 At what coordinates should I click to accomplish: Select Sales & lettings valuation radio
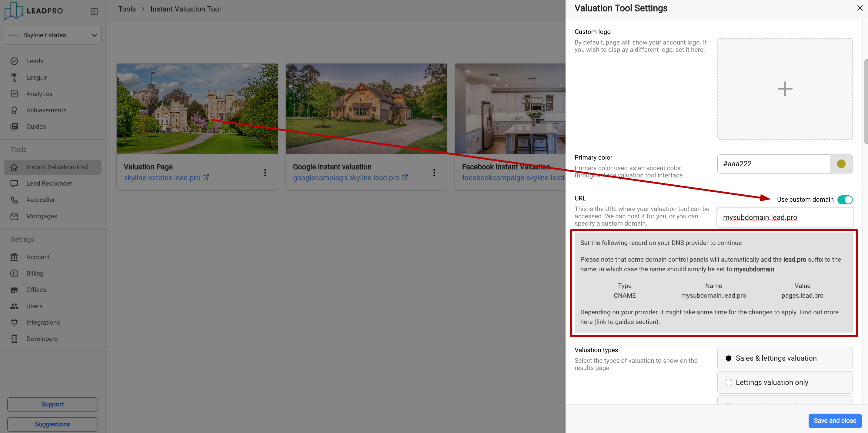click(729, 358)
